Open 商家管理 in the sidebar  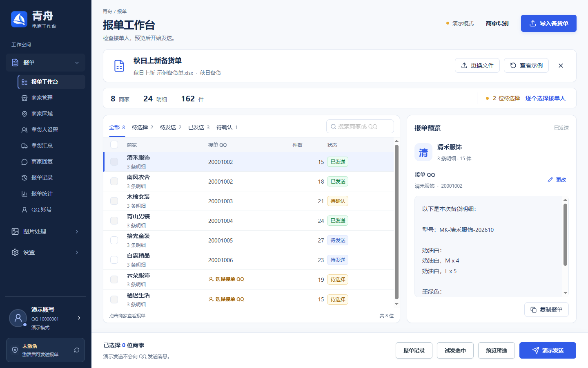[51, 98]
